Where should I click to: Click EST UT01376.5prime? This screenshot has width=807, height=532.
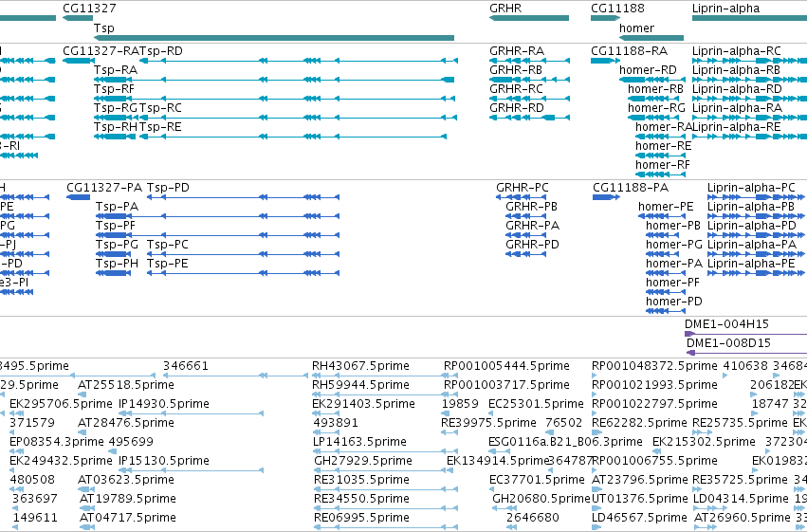[x=640, y=499]
